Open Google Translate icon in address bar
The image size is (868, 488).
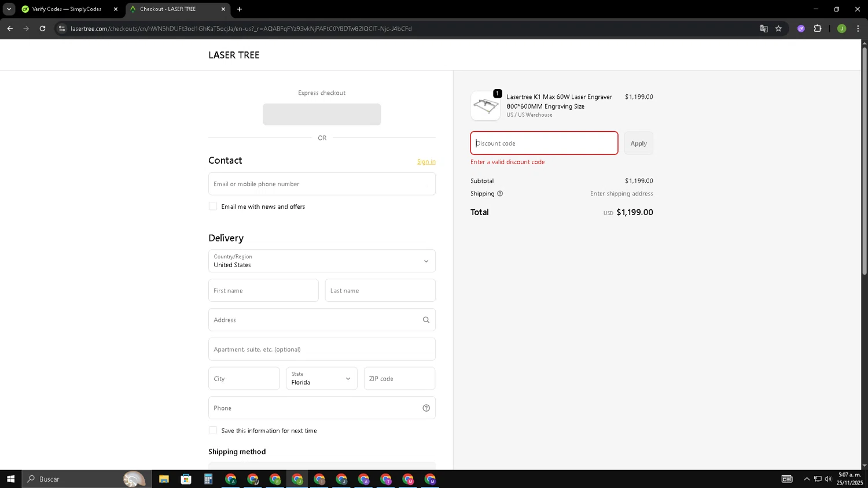[x=764, y=28]
